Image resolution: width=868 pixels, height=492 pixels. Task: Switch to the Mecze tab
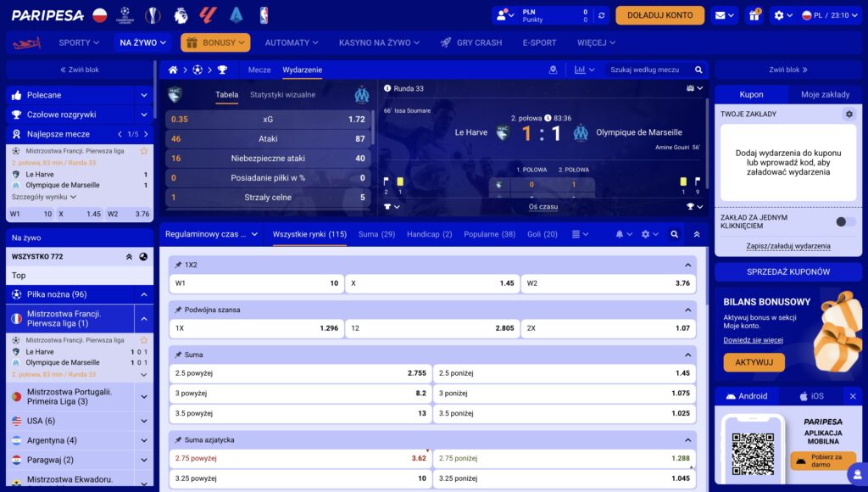tap(259, 70)
